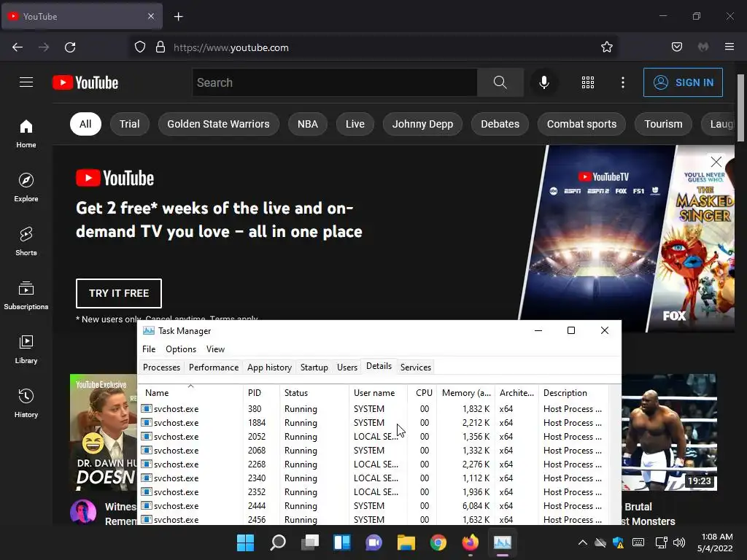Search with your voice microphone
Screen dimensions: 747x560
click(543, 82)
